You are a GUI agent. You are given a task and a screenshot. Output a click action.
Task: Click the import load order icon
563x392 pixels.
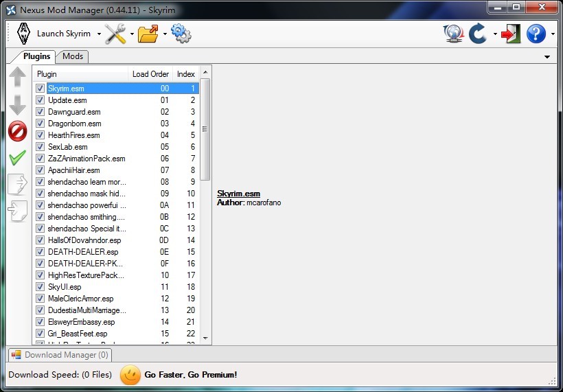[17, 211]
